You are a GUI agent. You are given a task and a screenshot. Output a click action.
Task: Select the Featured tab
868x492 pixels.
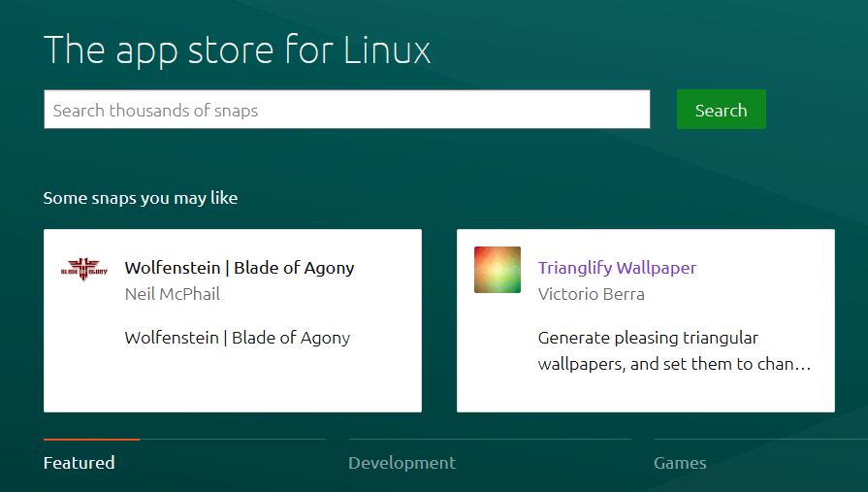click(x=80, y=463)
